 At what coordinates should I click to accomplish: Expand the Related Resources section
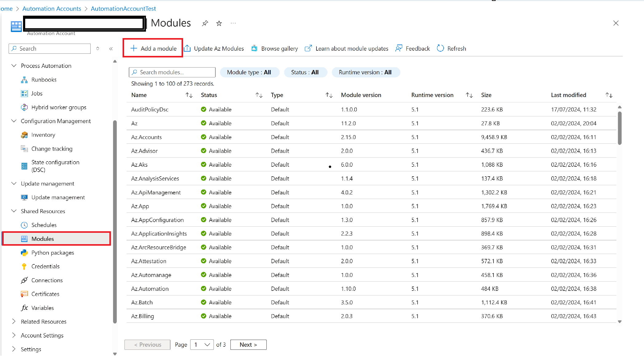click(x=14, y=322)
